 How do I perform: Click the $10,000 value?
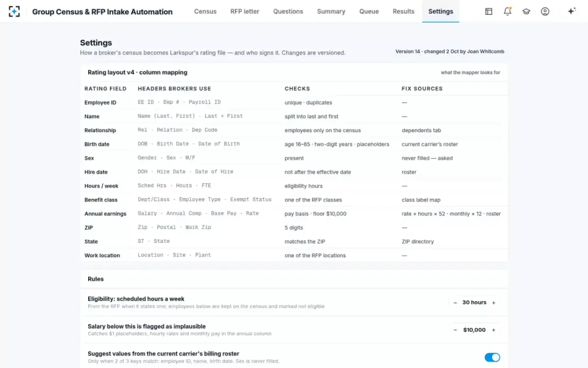click(474, 330)
